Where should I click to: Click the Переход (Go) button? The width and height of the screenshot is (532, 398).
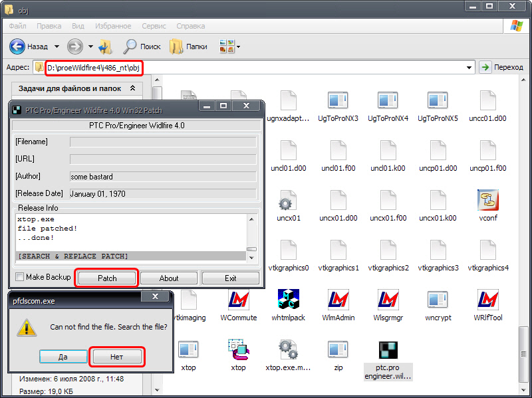[x=502, y=67]
